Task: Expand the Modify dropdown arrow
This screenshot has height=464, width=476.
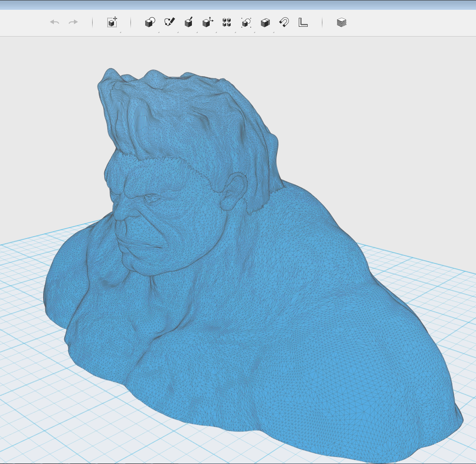Action: (216, 32)
